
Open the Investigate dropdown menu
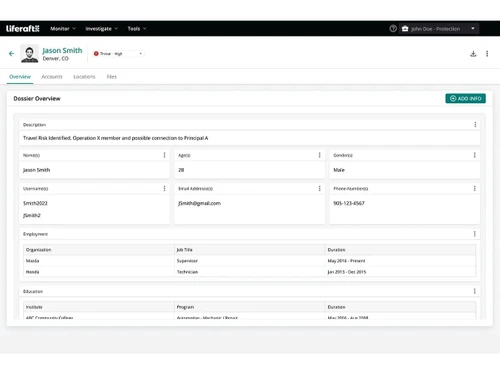[101, 29]
